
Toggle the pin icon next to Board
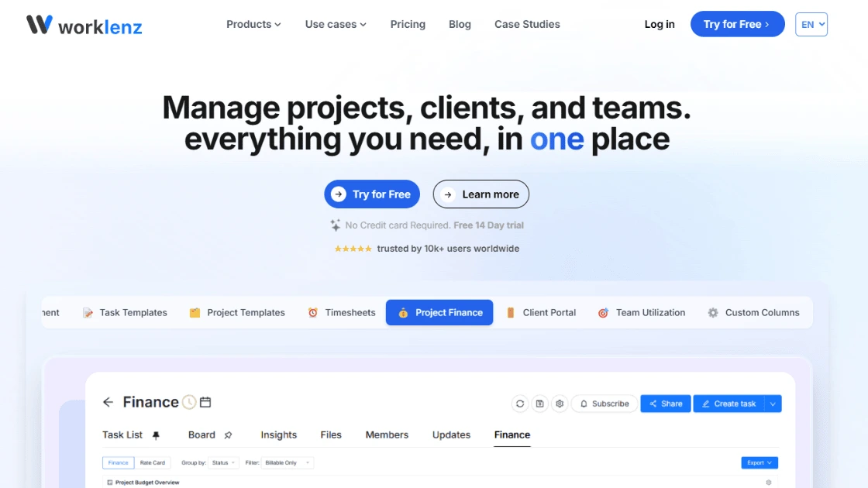(229, 435)
